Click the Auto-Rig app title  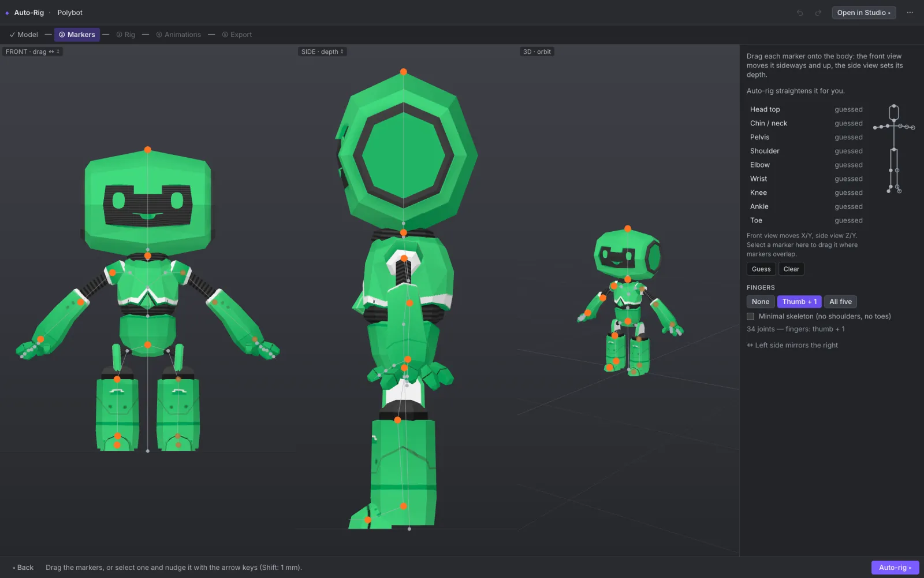(x=29, y=13)
